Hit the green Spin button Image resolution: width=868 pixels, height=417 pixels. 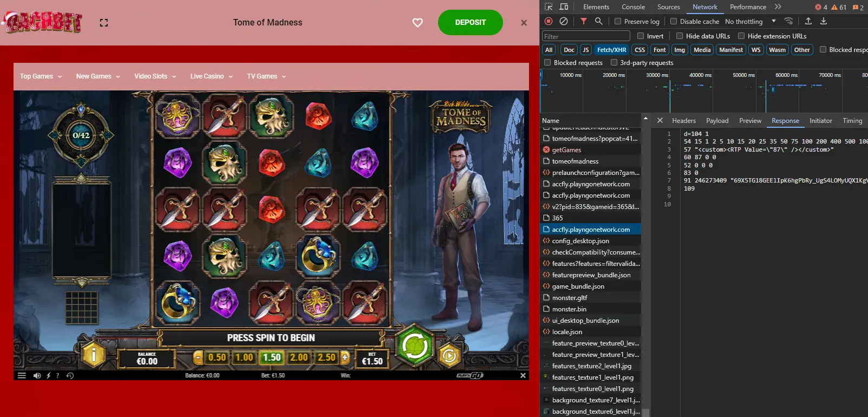pyautogui.click(x=415, y=345)
